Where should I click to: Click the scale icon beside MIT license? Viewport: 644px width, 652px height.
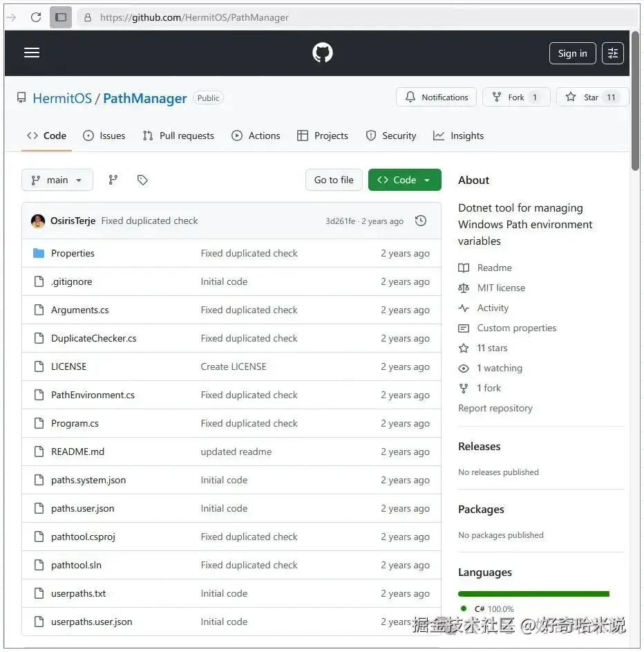[x=464, y=288]
